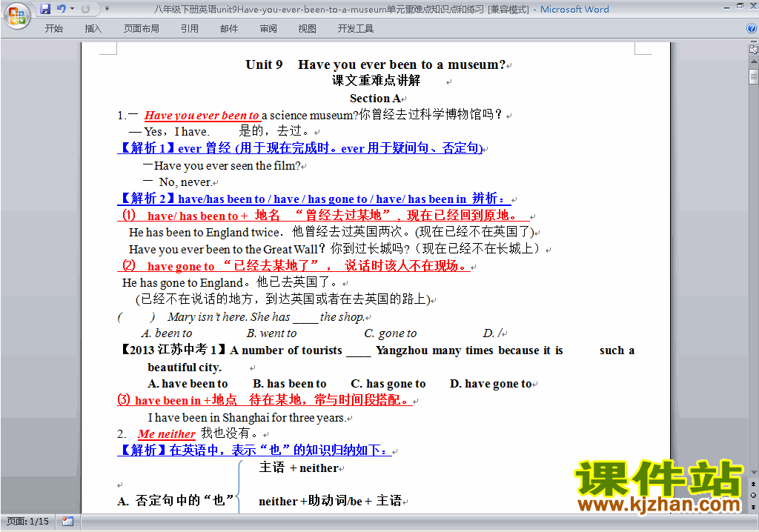The width and height of the screenshot is (759, 532).
Task: Open the 开发工具 (Developer) tab
Action: pyautogui.click(x=356, y=29)
